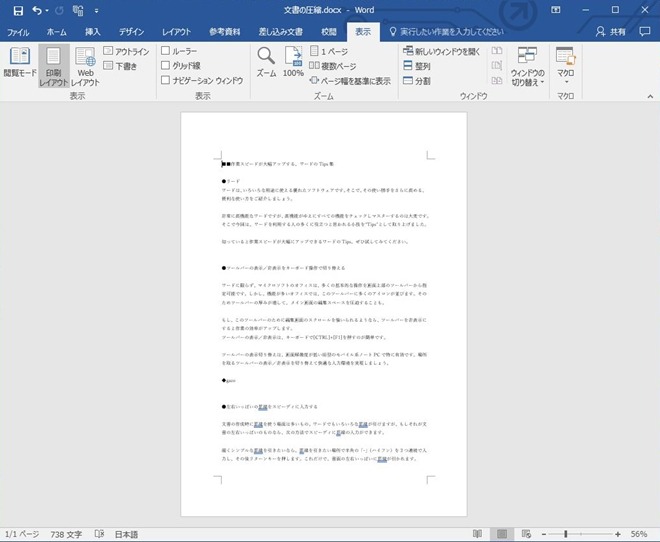Open the 校閲 ribbon tab
The height and width of the screenshot is (542, 660).
(329, 32)
